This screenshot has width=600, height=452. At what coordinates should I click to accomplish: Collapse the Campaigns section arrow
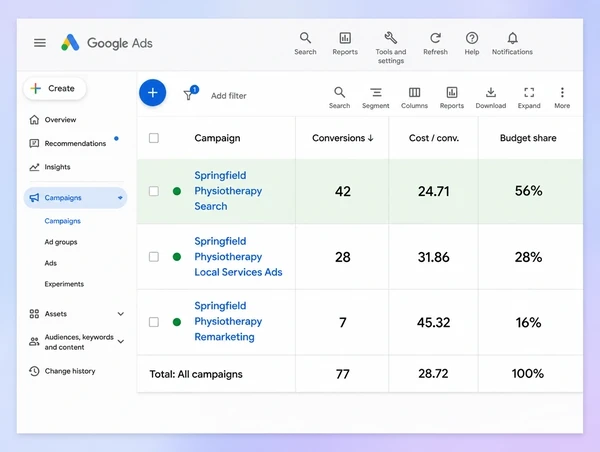click(120, 198)
